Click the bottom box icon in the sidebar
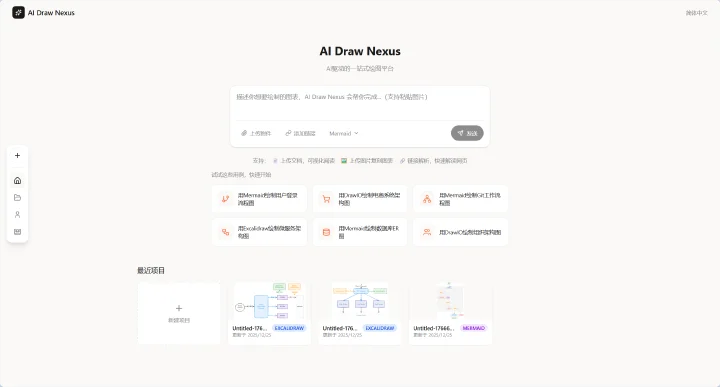The height and width of the screenshot is (387, 720). (x=17, y=232)
